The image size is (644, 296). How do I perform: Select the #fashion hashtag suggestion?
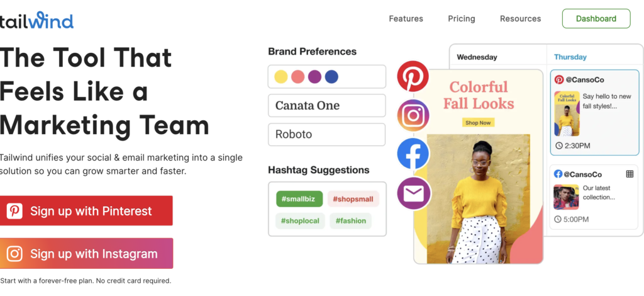(x=351, y=221)
